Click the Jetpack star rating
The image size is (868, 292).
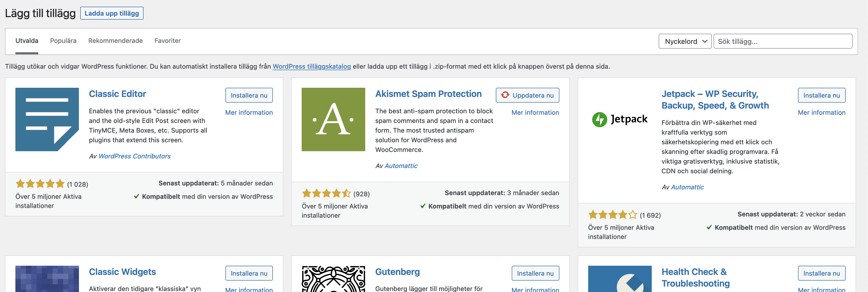pyautogui.click(x=612, y=215)
